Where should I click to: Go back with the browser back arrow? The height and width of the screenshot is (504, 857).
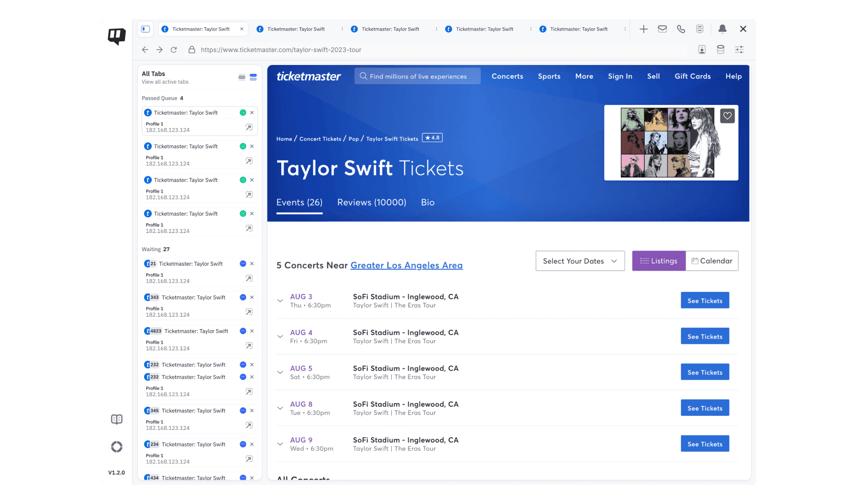(x=145, y=50)
